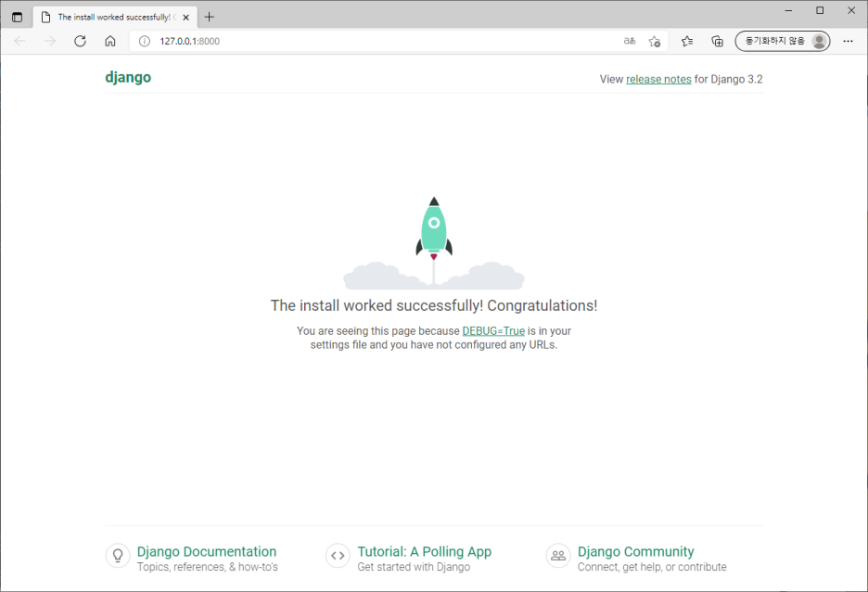Open the translate page icon

tap(630, 41)
